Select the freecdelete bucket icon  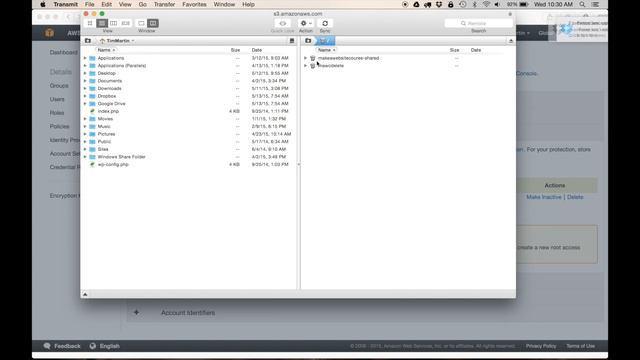[x=313, y=66]
